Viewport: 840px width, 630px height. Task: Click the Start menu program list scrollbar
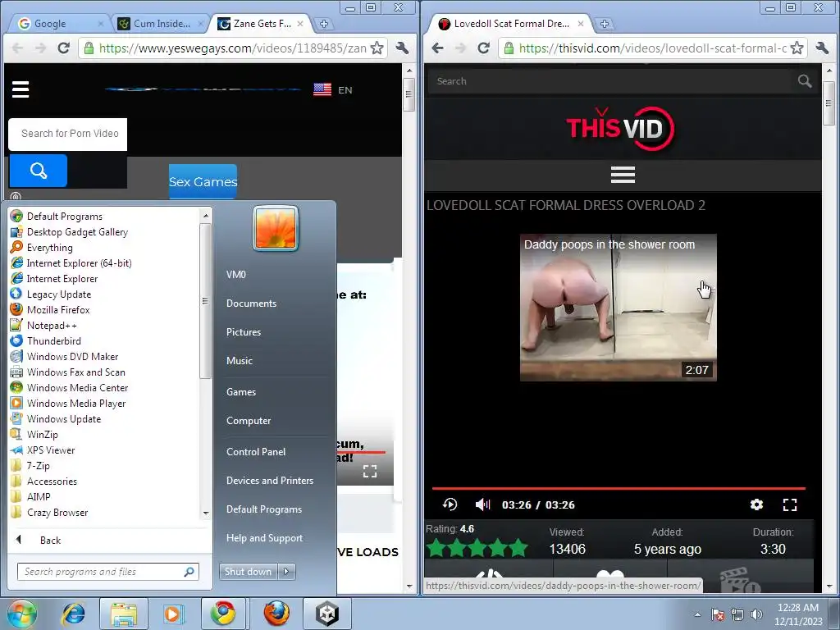click(205, 301)
